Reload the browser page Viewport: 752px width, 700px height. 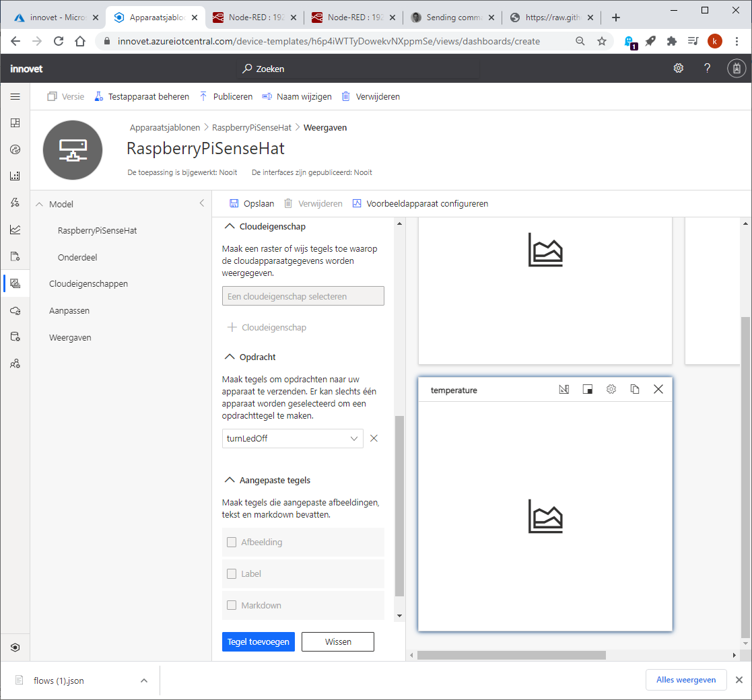pos(59,41)
